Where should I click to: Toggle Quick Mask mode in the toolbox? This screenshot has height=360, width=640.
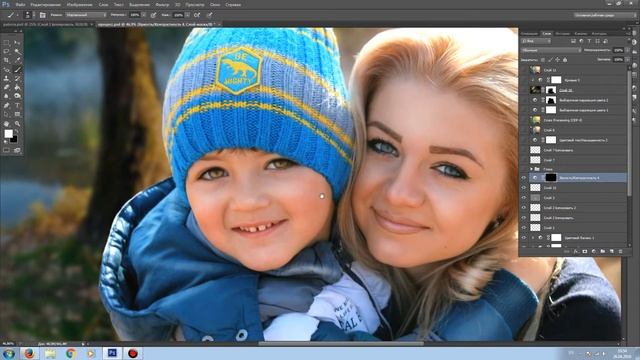(6, 150)
